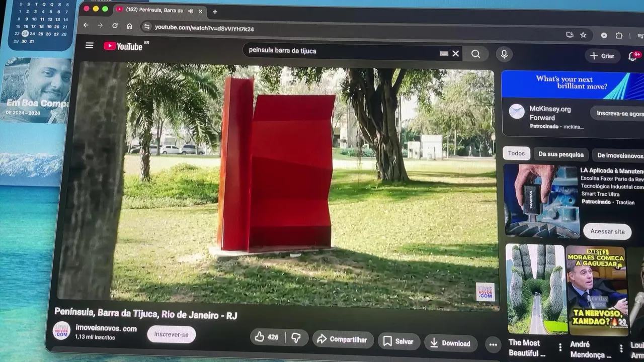Screen dimensions: 644x362
Task: Close the Península YouTube tab
Action: [x=201, y=11]
